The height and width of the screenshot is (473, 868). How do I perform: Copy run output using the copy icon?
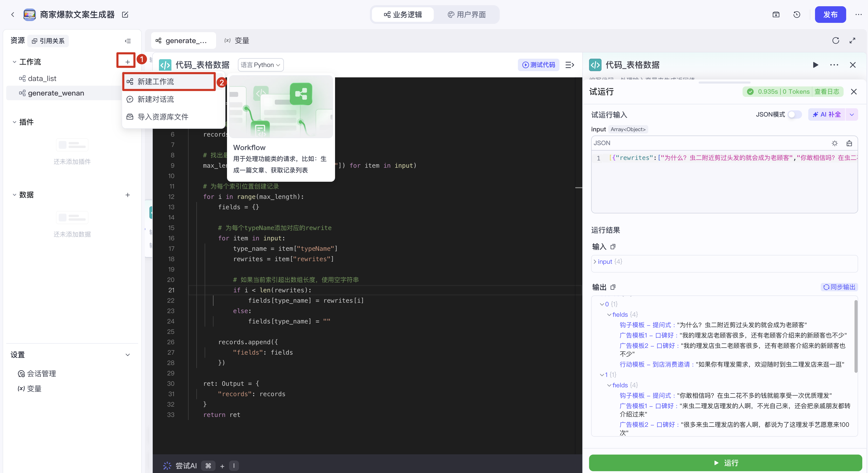[x=613, y=287]
